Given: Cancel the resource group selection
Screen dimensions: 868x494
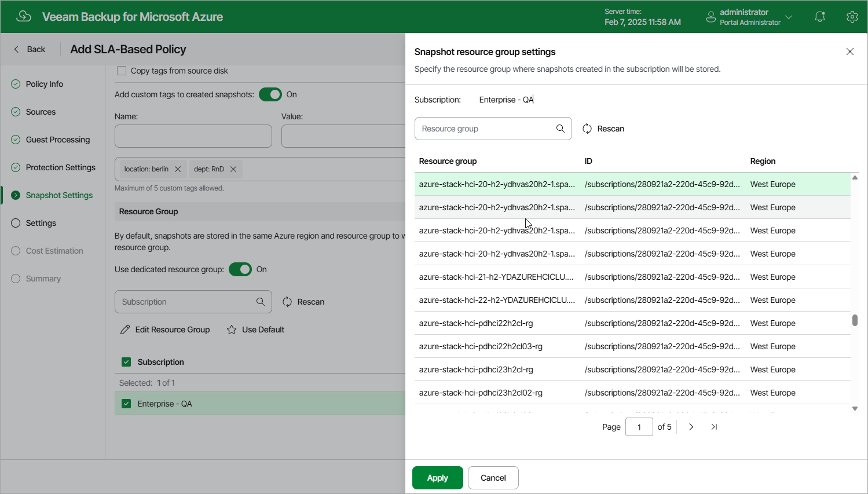Looking at the screenshot, I should pos(493,478).
